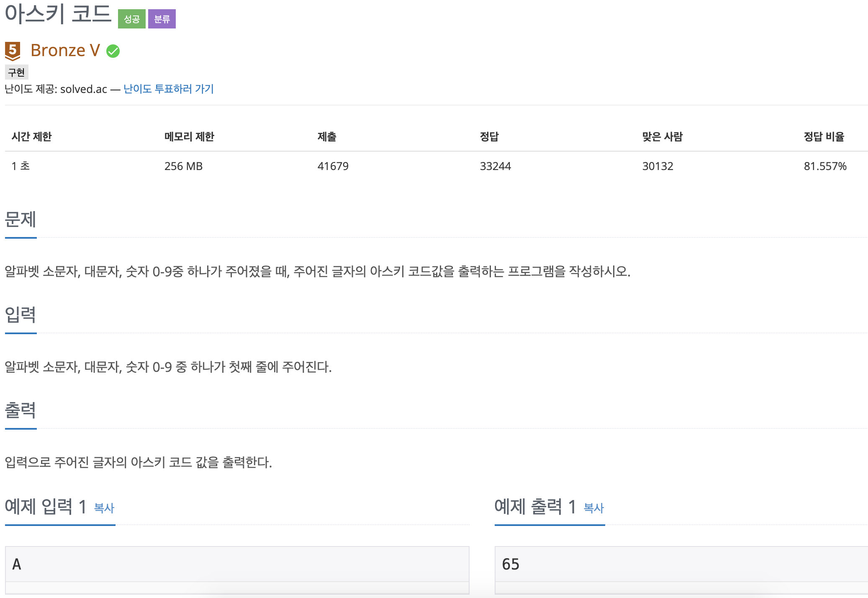Click the 아스키 코드 problem title
Screen dimensions: 868x598
coord(58,13)
